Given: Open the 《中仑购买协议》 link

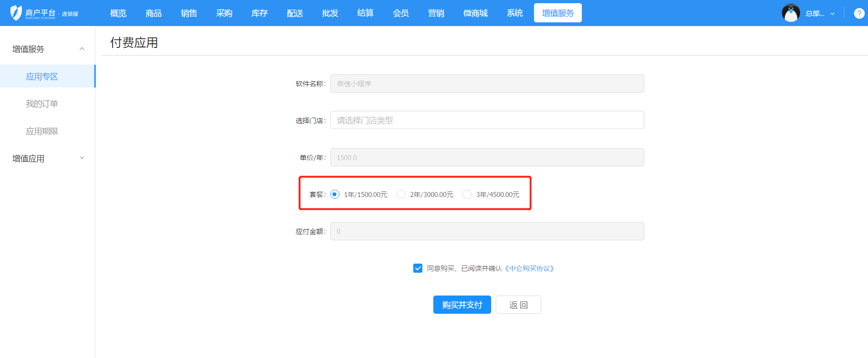Looking at the screenshot, I should pyautogui.click(x=529, y=268).
